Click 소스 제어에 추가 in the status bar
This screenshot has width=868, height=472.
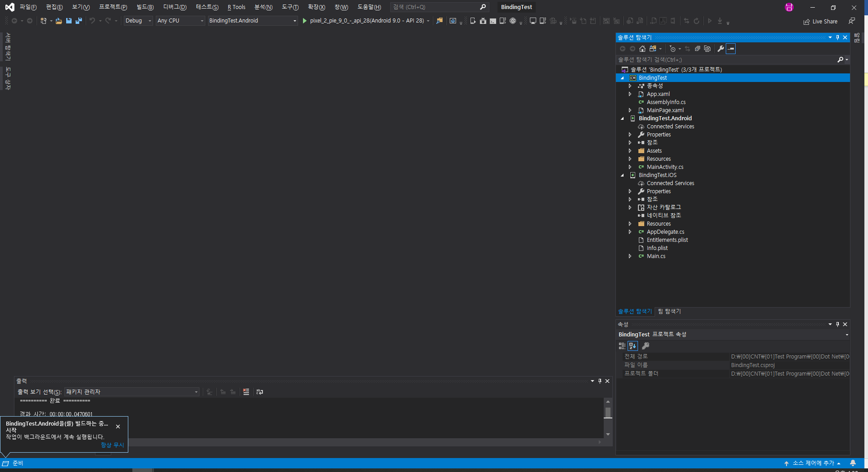(x=813, y=463)
